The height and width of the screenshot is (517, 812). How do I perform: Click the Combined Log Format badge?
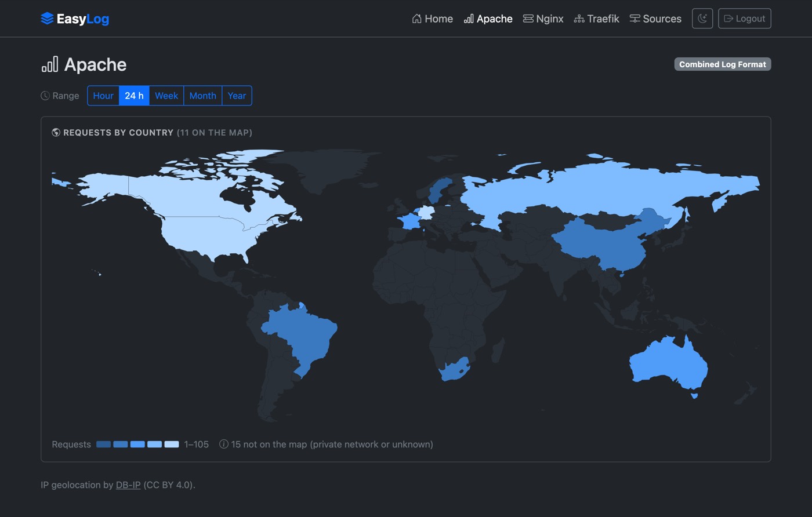(723, 64)
